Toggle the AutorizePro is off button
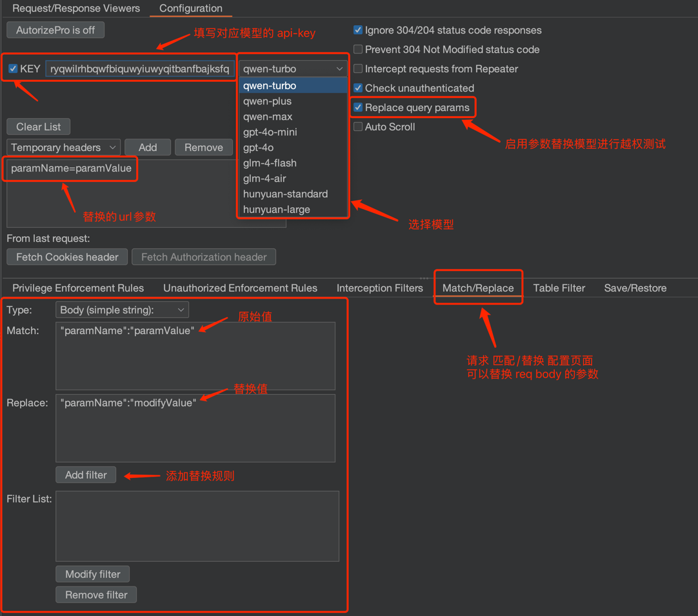 55,30
